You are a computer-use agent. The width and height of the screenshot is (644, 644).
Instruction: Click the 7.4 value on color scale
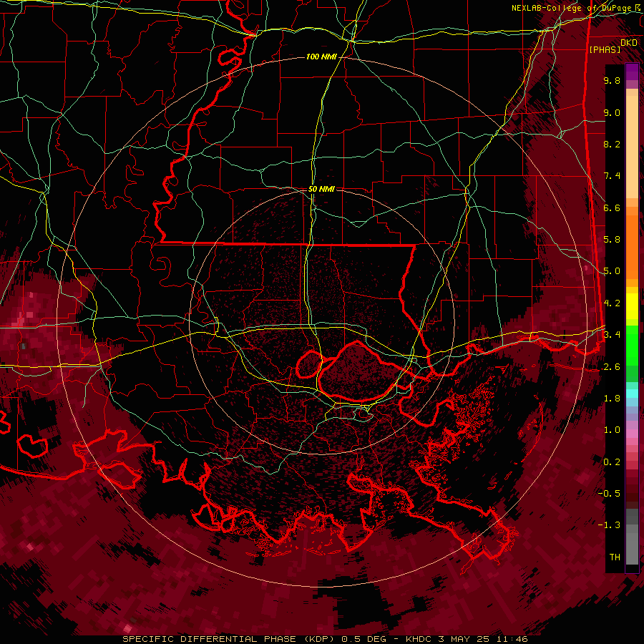(x=612, y=176)
